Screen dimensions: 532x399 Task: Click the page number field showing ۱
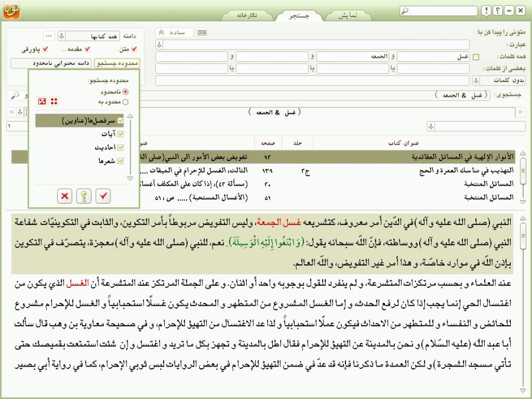click(x=17, y=126)
